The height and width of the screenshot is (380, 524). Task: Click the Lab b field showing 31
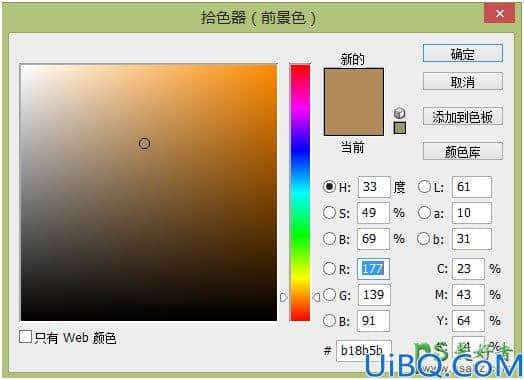pos(472,239)
